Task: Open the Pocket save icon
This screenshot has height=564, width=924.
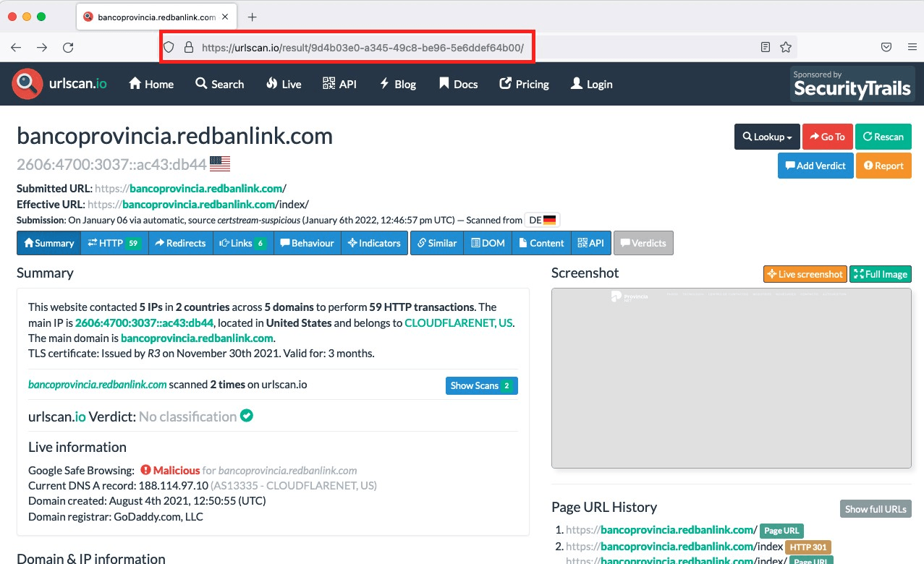Action: point(886,48)
